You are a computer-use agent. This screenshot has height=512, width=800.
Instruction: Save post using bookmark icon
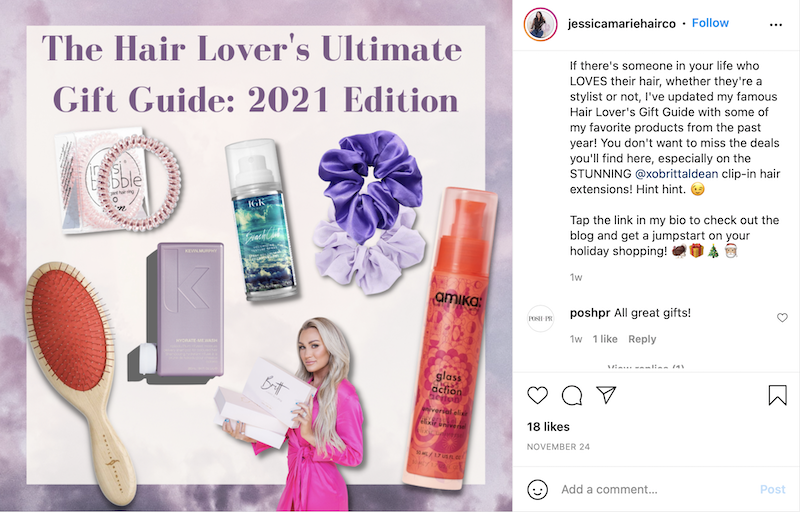pos(778,395)
